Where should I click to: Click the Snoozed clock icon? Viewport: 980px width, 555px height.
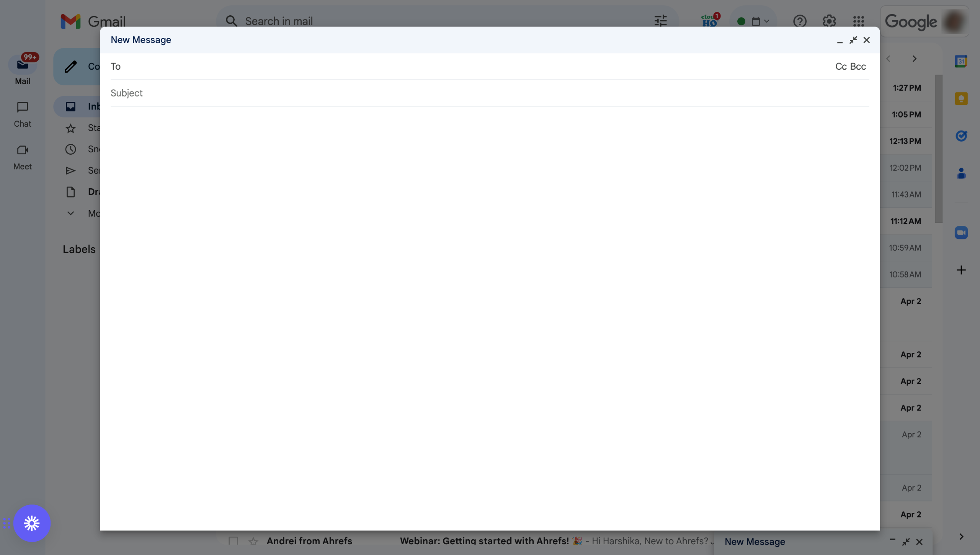tap(70, 149)
